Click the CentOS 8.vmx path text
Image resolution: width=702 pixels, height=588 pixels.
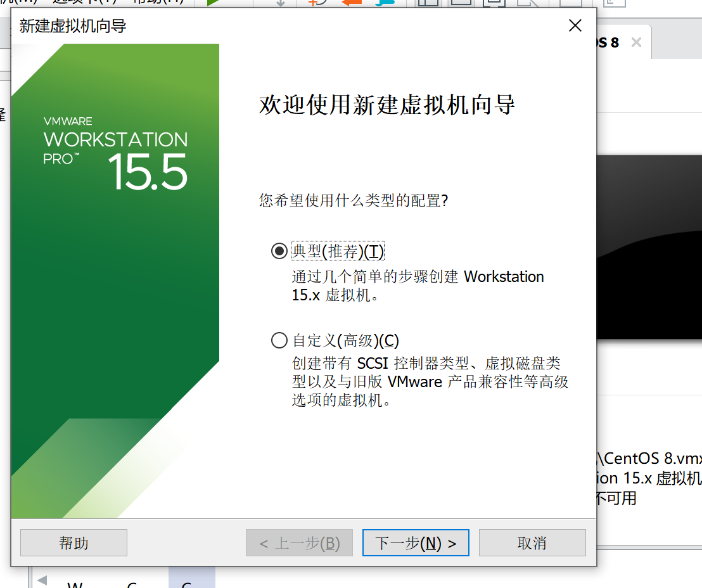pos(649,458)
